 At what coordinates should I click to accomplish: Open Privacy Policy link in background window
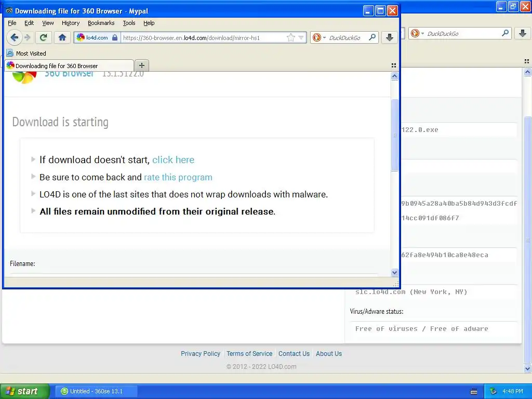point(201,353)
